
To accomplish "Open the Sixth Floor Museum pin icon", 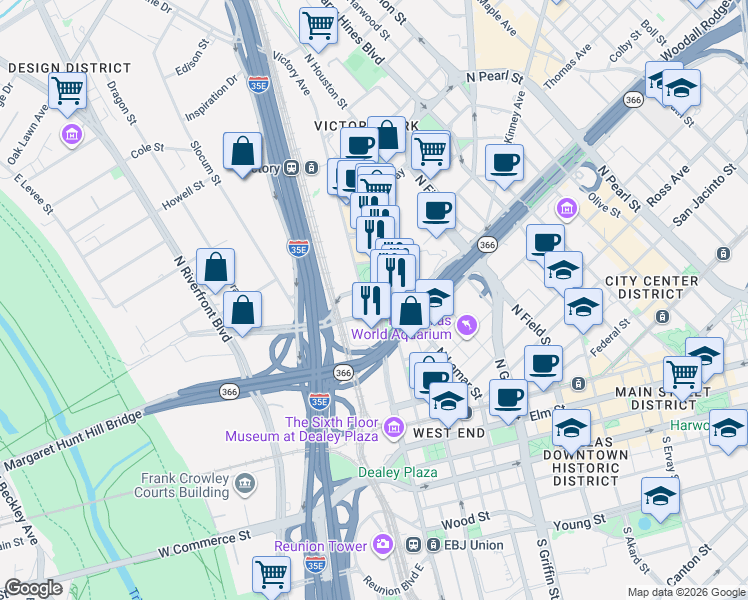I will 394,428.
